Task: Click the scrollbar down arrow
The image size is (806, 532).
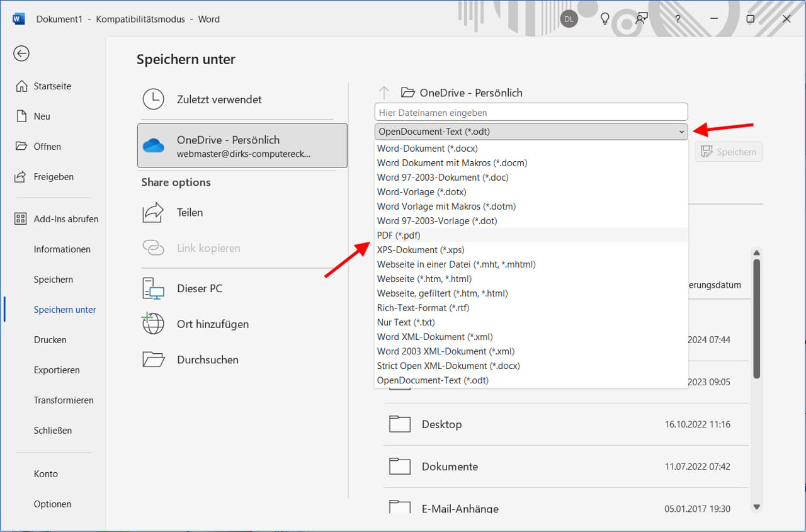Action: [757, 507]
